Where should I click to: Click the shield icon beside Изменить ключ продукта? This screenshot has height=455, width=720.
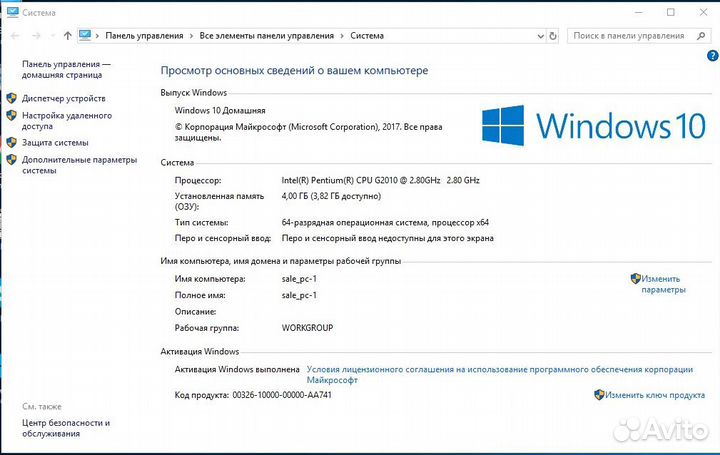(x=599, y=394)
